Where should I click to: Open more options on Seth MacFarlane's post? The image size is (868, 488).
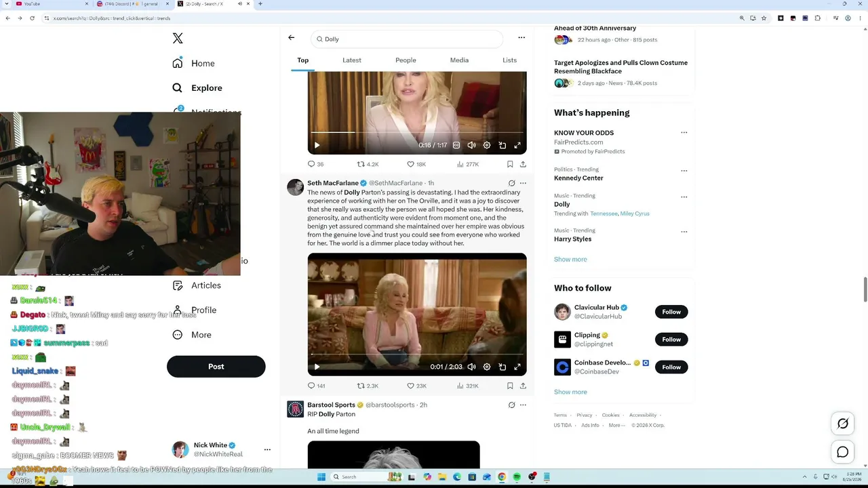click(523, 183)
